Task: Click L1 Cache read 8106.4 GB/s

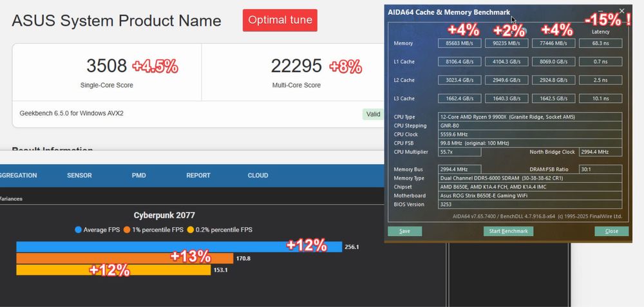Action: (459, 62)
